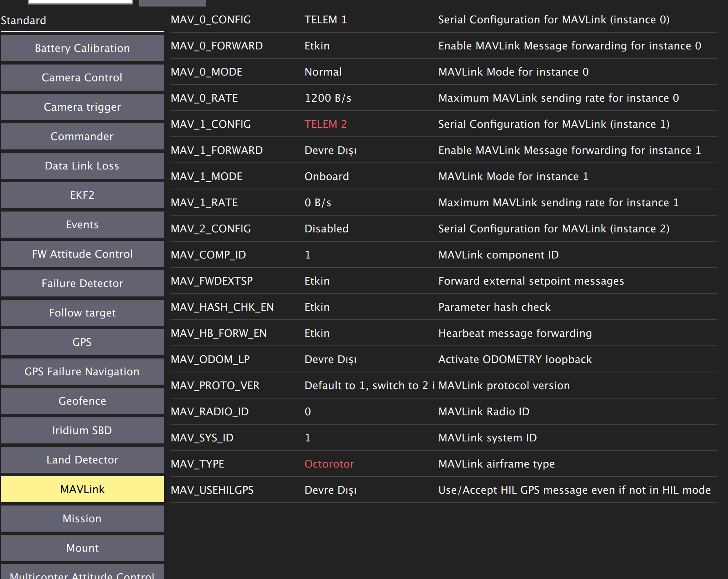Open the Mission parameter group
The width and height of the screenshot is (728, 579).
tap(82, 518)
